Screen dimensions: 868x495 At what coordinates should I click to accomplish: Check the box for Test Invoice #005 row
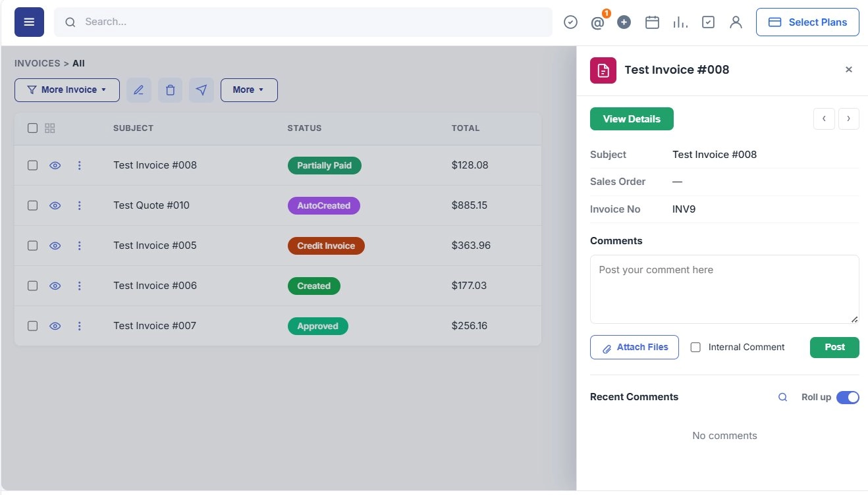[32, 246]
